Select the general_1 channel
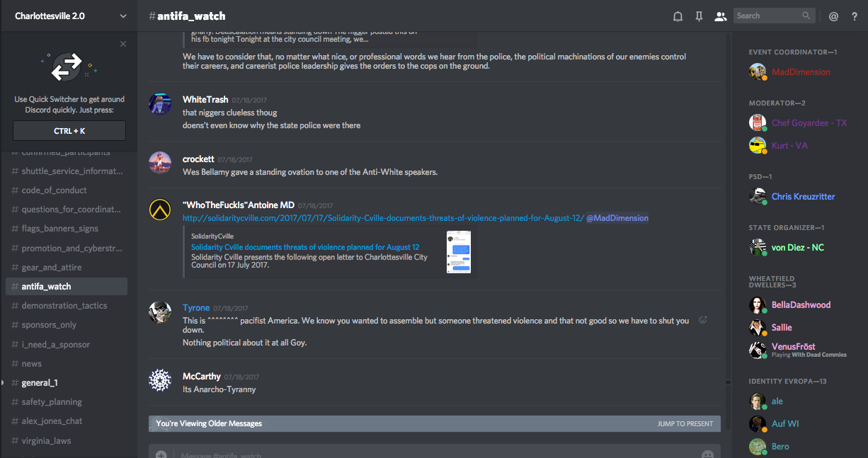Image resolution: width=868 pixels, height=458 pixels. tap(40, 383)
